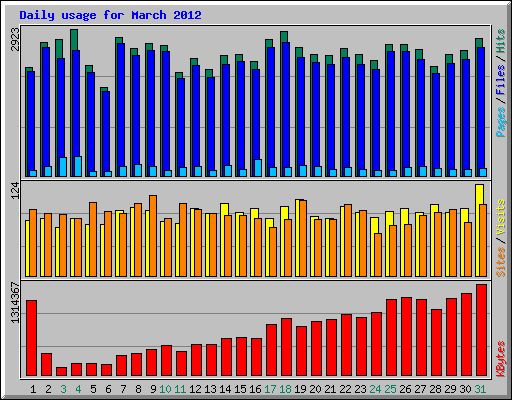Click day 25 on the x-axis
This screenshot has width=512, height=400.
[x=390, y=389]
